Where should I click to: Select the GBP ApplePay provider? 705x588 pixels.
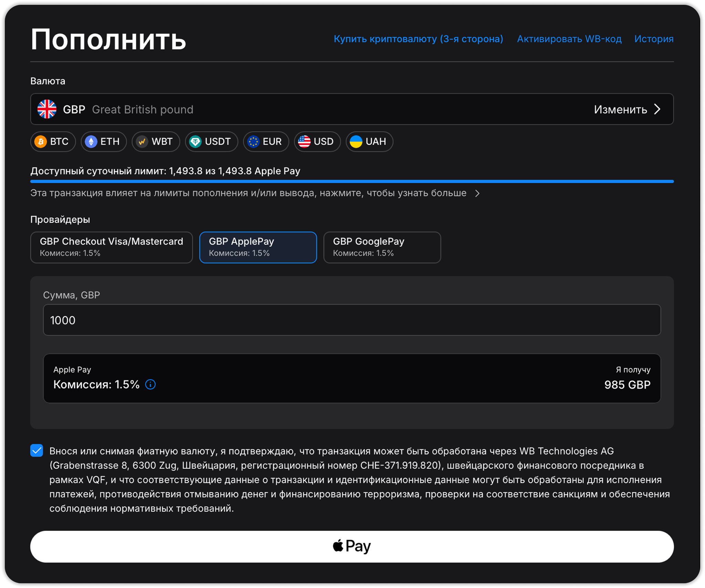pyautogui.click(x=258, y=247)
